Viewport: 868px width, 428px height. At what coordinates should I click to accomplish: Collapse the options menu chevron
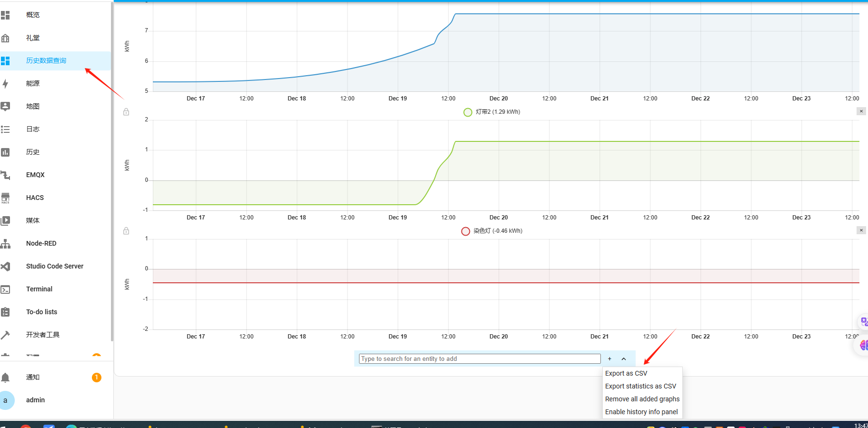624,359
